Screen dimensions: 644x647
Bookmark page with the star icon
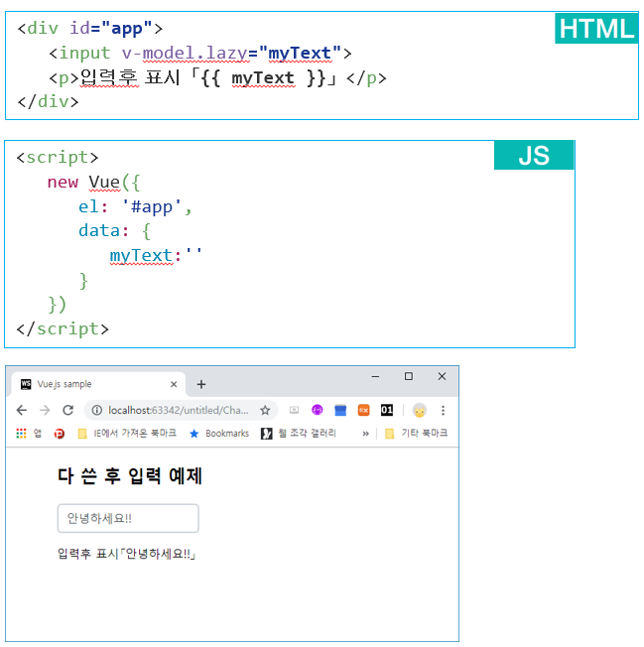265,410
